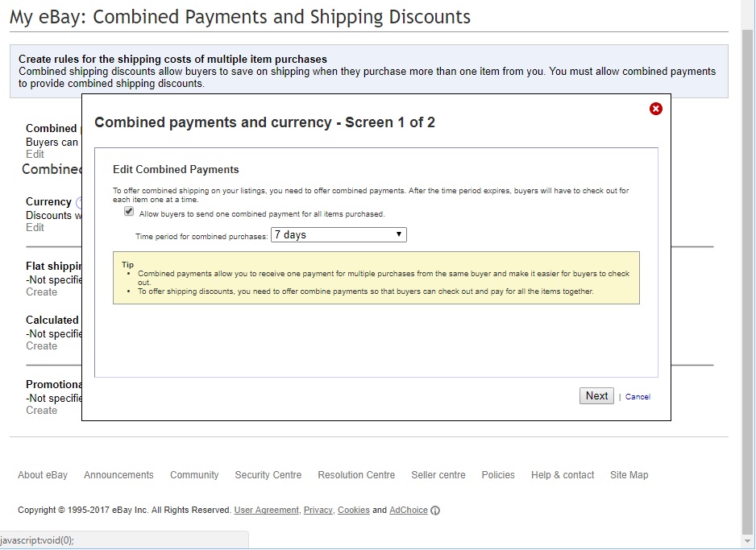756x550 pixels.
Task: Go to Seller centre
Action: coord(438,475)
